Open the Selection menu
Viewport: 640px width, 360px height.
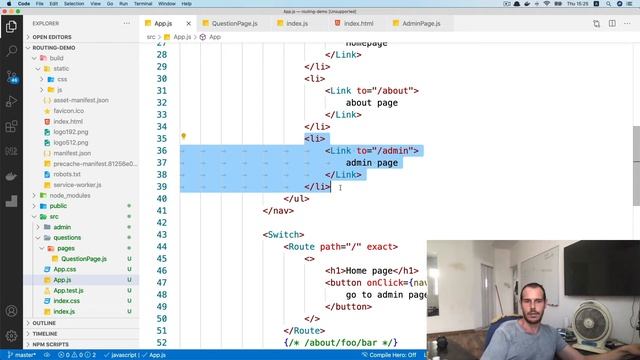point(74,4)
